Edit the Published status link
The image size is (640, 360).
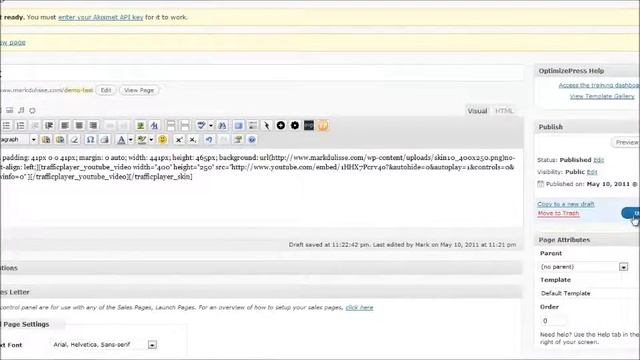point(598,160)
